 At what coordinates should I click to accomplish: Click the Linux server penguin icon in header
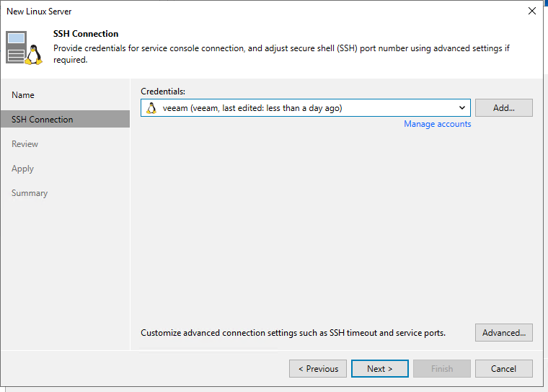click(x=26, y=48)
